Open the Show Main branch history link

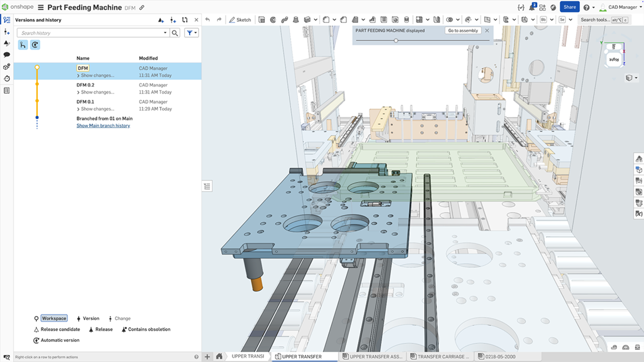(x=103, y=125)
